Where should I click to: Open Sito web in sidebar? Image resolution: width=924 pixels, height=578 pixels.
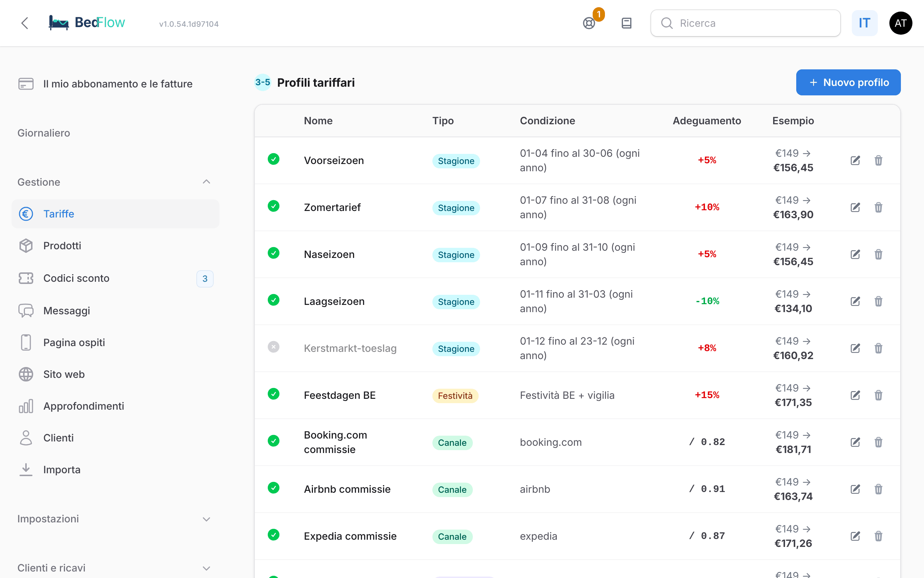pyautogui.click(x=115, y=374)
